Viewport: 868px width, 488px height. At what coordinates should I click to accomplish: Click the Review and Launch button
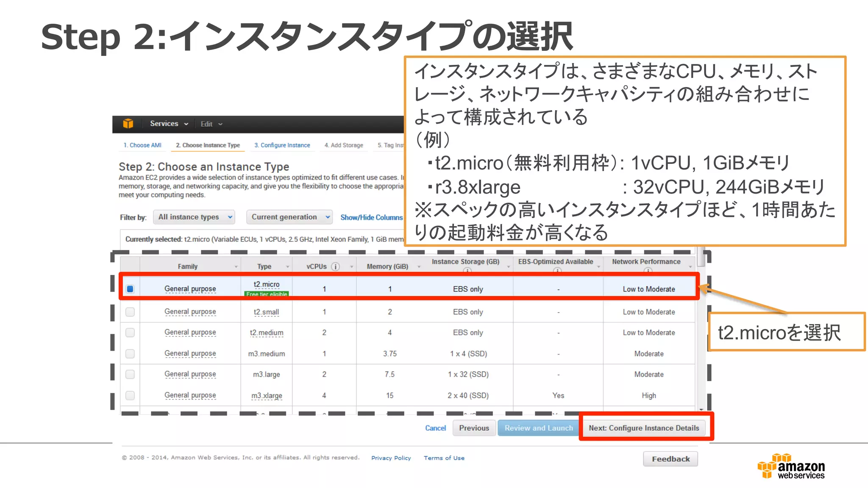coord(539,428)
